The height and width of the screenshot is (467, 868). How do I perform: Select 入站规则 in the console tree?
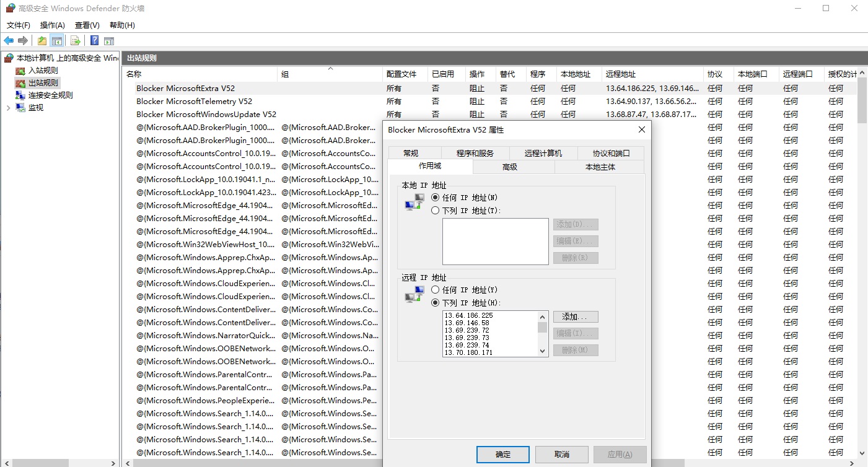[x=43, y=71]
